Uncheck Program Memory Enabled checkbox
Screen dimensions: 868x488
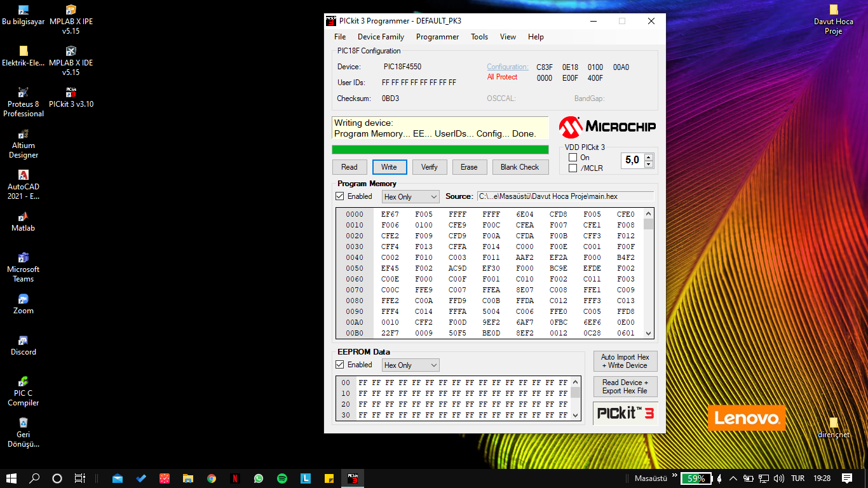pyautogui.click(x=340, y=196)
